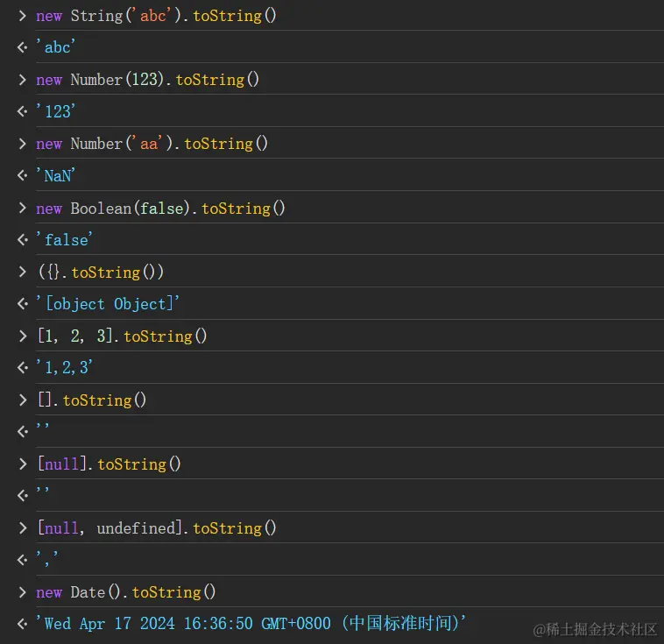Click the [null, undefined].toString() command
The width and height of the screenshot is (664, 644).
point(157,528)
